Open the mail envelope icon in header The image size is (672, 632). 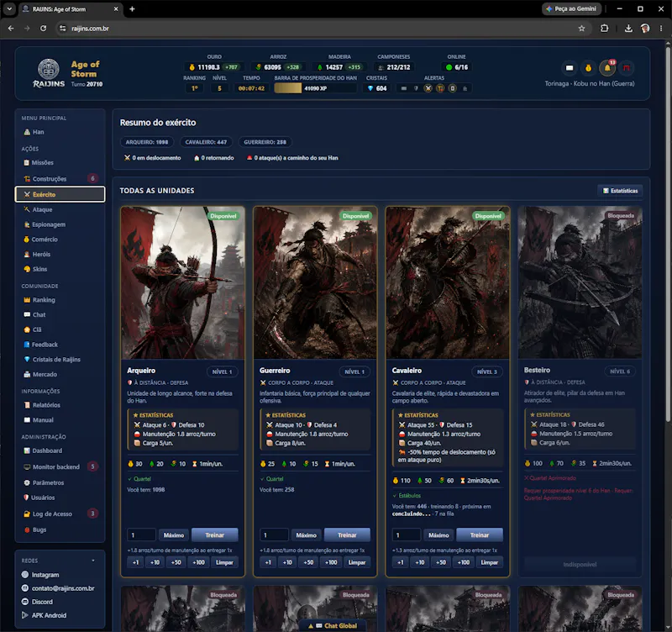click(570, 68)
